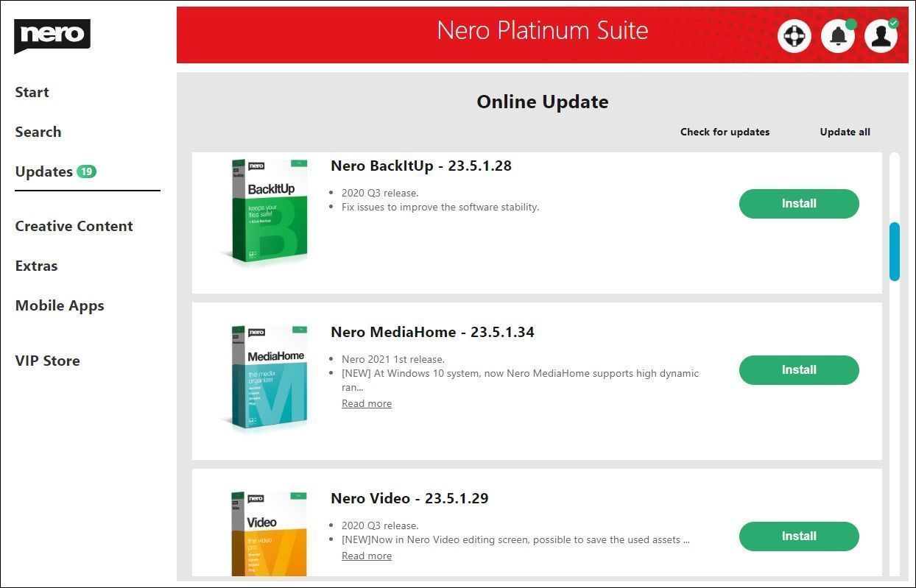Click the Nero Video - 23.5.1.29 title

[x=409, y=498]
